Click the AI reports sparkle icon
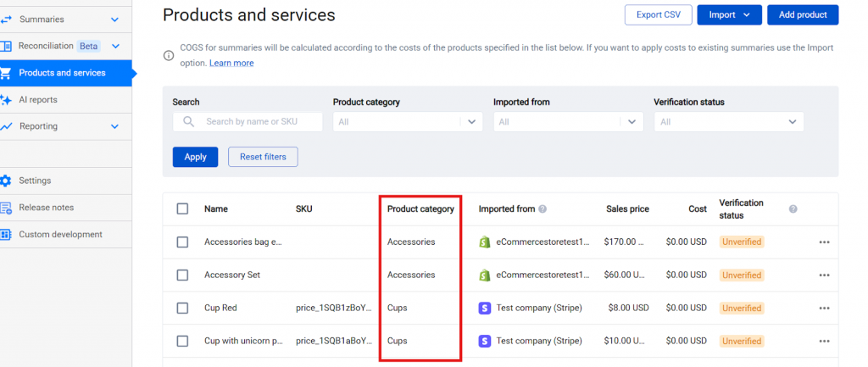Screen dimensions: 868x367 tap(6, 100)
